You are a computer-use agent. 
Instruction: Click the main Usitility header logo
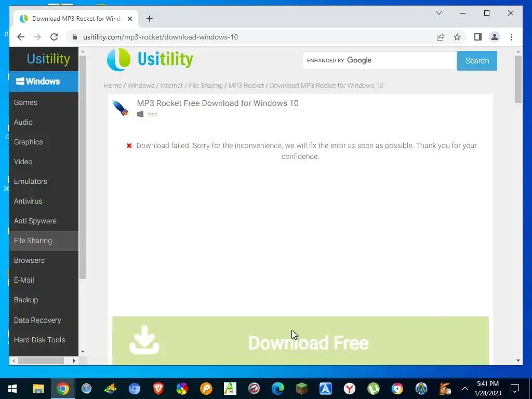point(150,59)
